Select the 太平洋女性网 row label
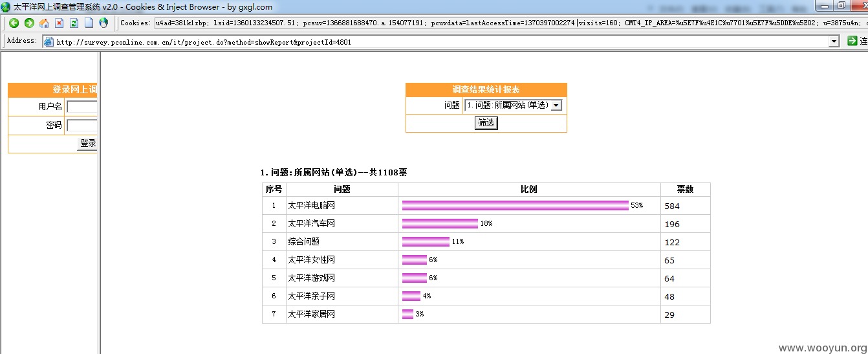The height and width of the screenshot is (354, 868). tap(311, 260)
